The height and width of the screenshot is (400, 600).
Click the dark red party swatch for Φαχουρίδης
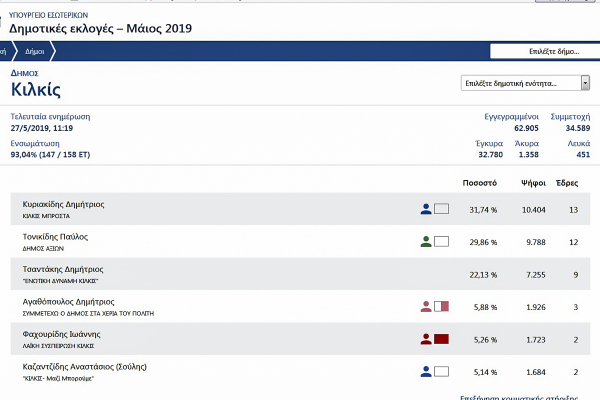point(442,339)
